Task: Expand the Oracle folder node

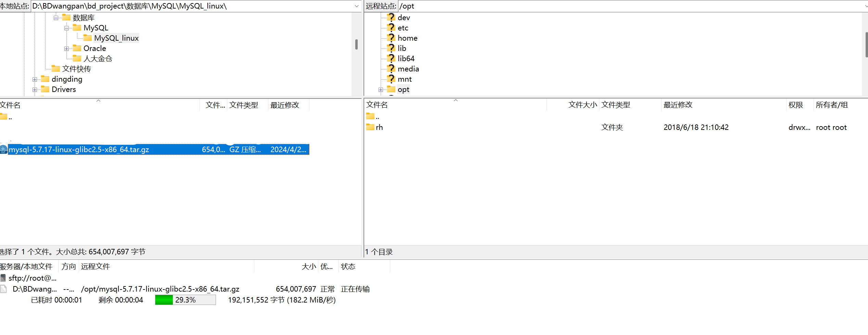Action: (x=66, y=49)
